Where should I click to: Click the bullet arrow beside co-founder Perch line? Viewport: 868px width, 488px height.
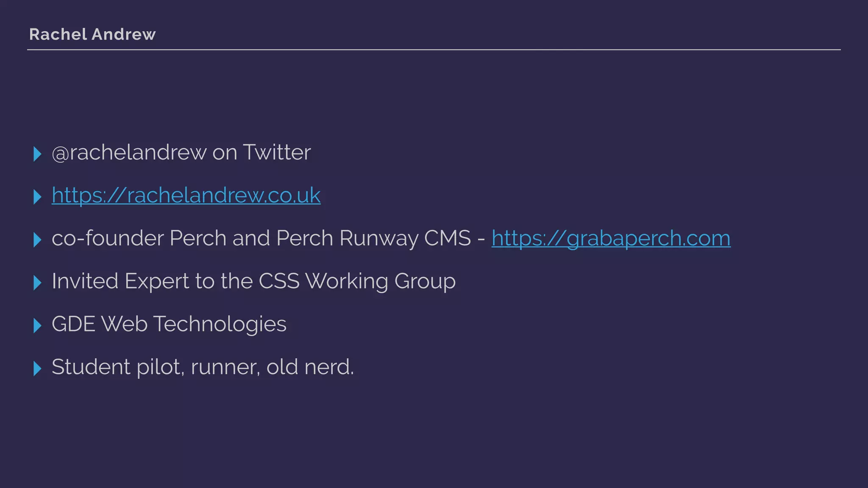pos(37,240)
